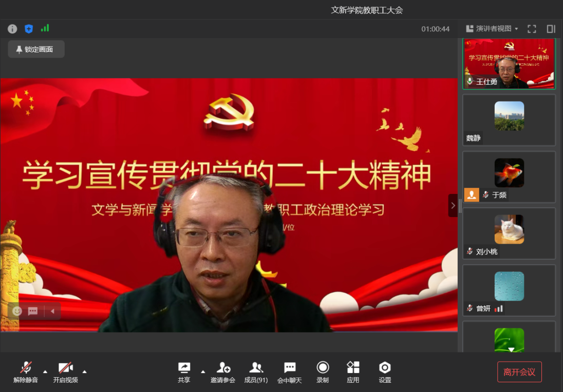Screen dimensions: 563x392
Task: Toggle 锁定画面 pin view
Action: coord(36,49)
